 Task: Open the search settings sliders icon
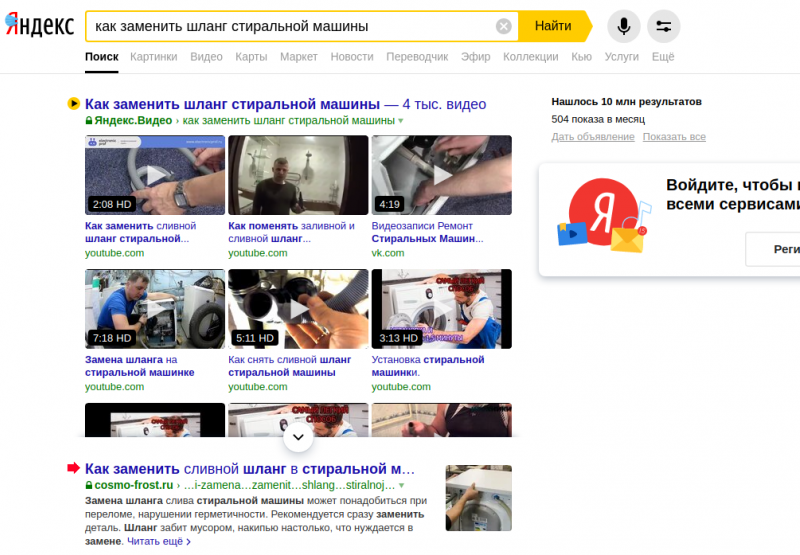663,26
